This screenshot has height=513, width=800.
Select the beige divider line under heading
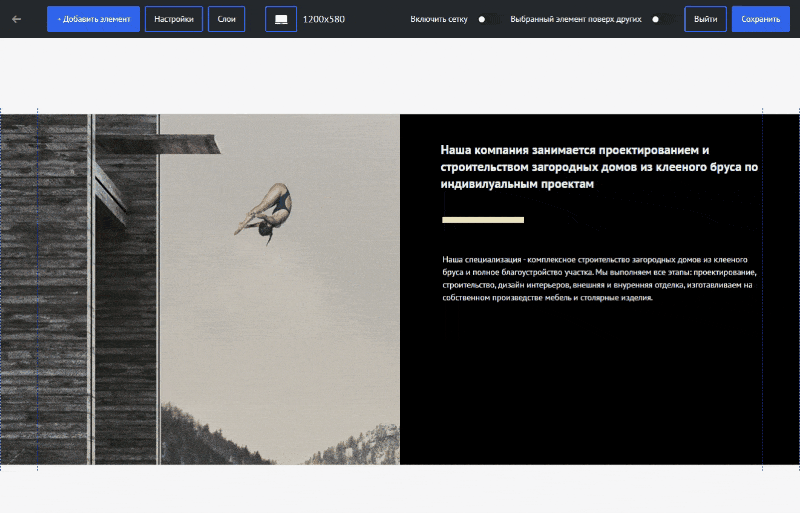[483, 219]
